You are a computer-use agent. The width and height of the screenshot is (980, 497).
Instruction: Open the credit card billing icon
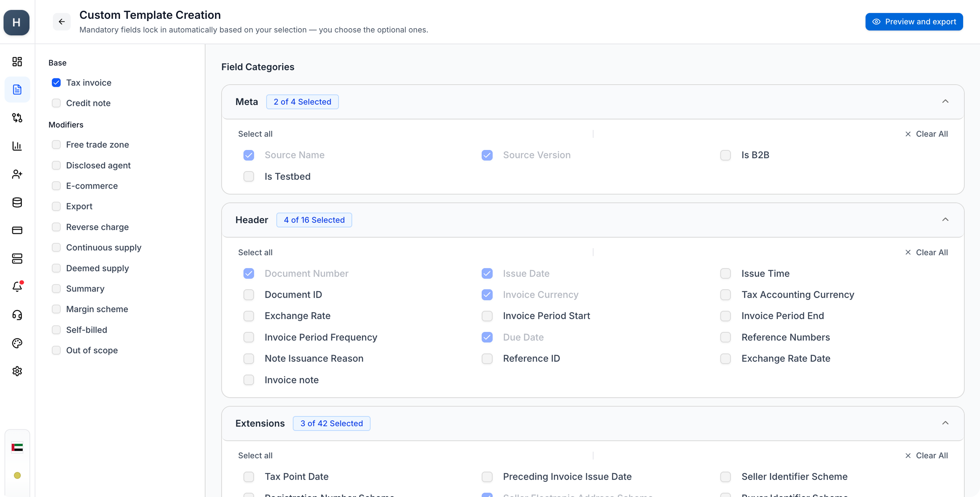click(x=17, y=230)
